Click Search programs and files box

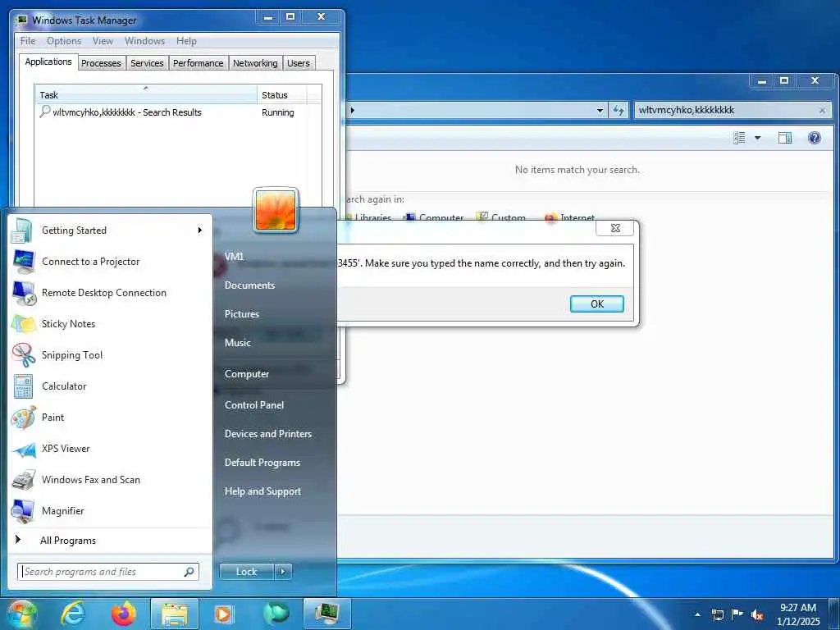click(x=108, y=572)
